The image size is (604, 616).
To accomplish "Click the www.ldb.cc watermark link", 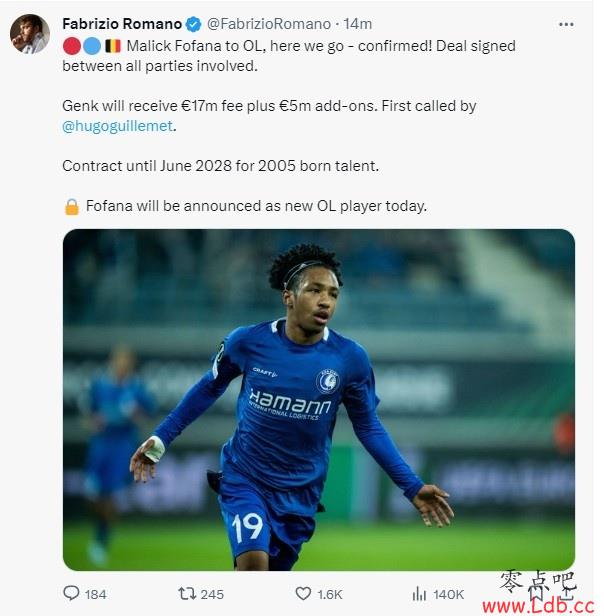I will (538, 606).
